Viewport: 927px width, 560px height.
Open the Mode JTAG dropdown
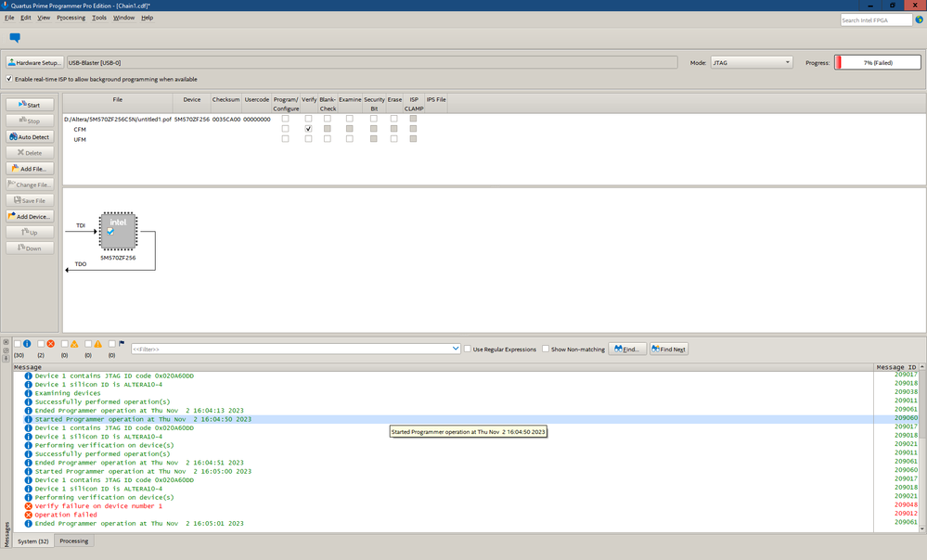(752, 62)
